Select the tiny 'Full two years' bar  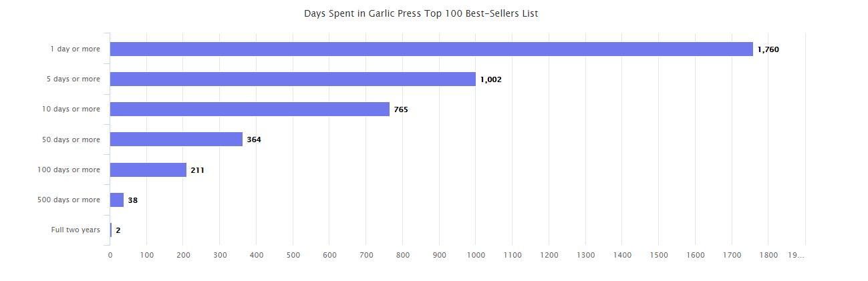point(111,230)
